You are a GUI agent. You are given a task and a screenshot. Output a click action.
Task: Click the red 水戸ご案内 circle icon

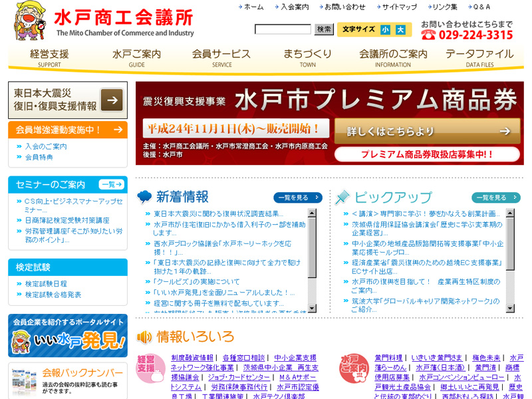point(354,369)
